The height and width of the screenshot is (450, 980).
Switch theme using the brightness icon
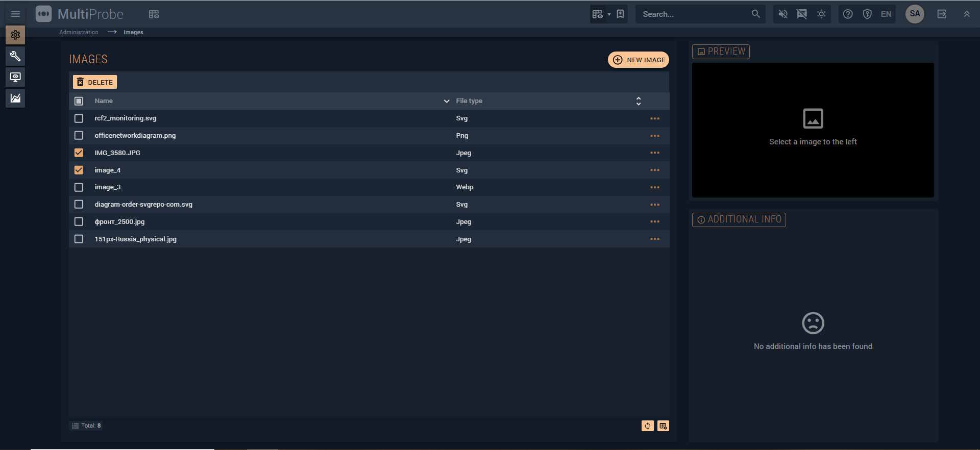click(x=821, y=14)
